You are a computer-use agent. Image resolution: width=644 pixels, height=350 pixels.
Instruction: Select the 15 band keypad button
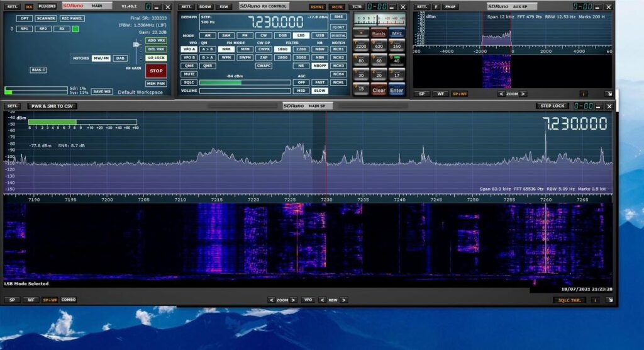(x=361, y=89)
